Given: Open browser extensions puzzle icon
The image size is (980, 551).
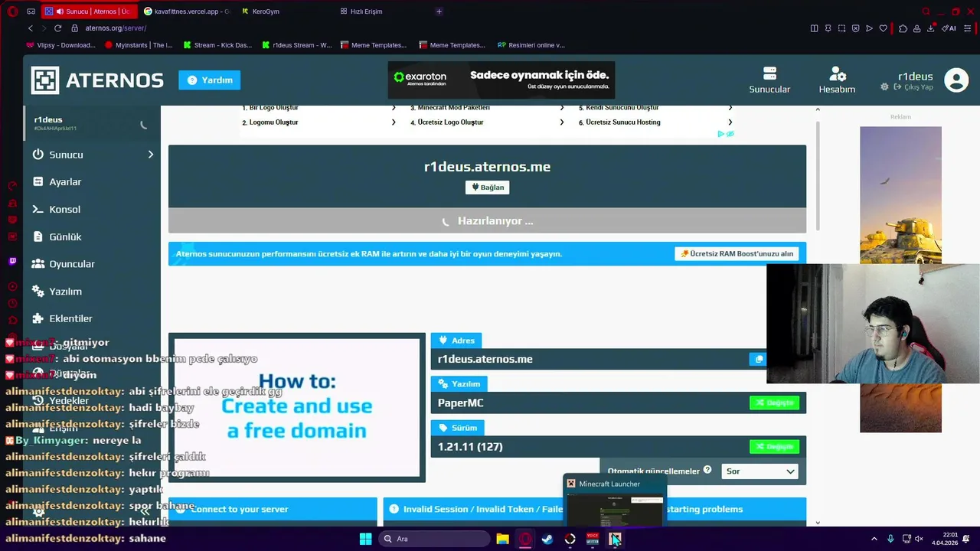Looking at the screenshot, I should click(903, 28).
